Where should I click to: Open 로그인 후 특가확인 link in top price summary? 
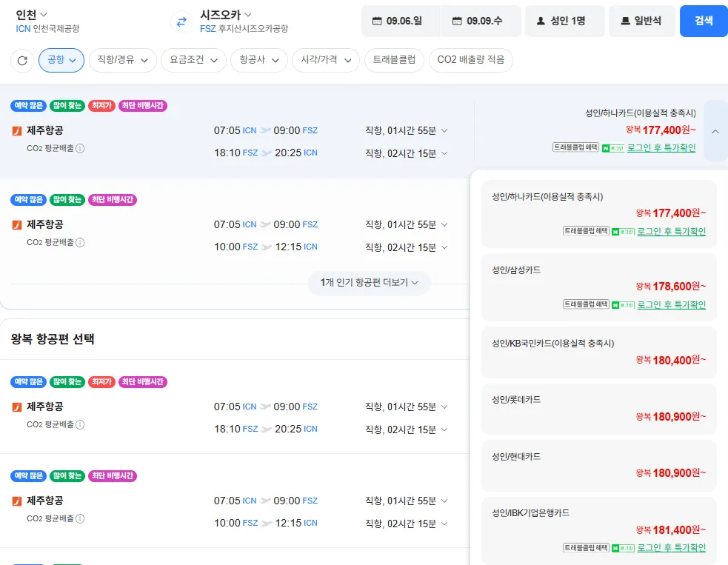pos(661,148)
